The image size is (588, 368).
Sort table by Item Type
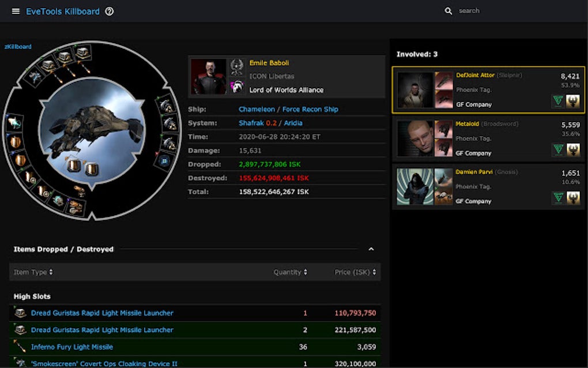coord(33,272)
